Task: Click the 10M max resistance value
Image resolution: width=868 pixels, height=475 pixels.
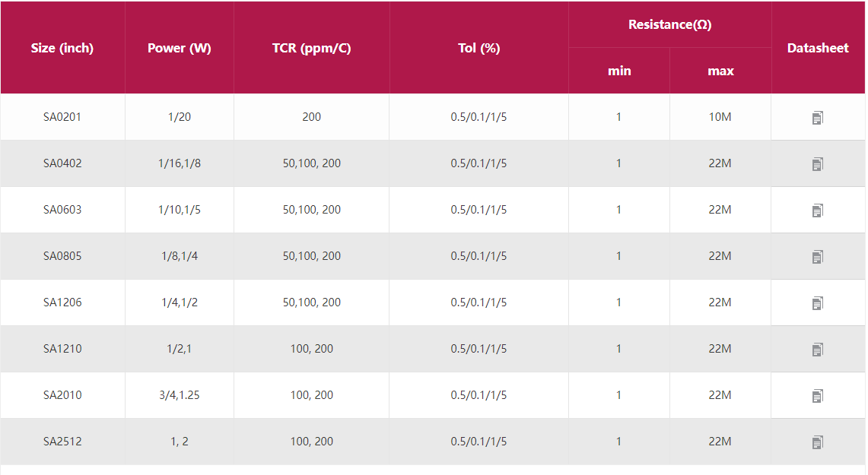Action: 720,117
